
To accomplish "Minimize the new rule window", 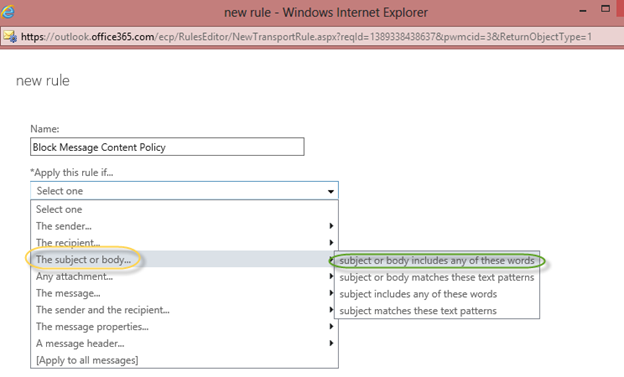I will click(x=583, y=11).
